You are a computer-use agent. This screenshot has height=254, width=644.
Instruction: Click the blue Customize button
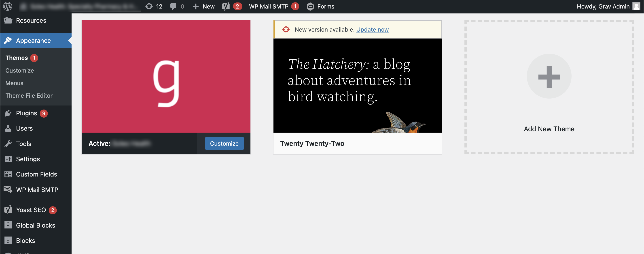(x=224, y=144)
